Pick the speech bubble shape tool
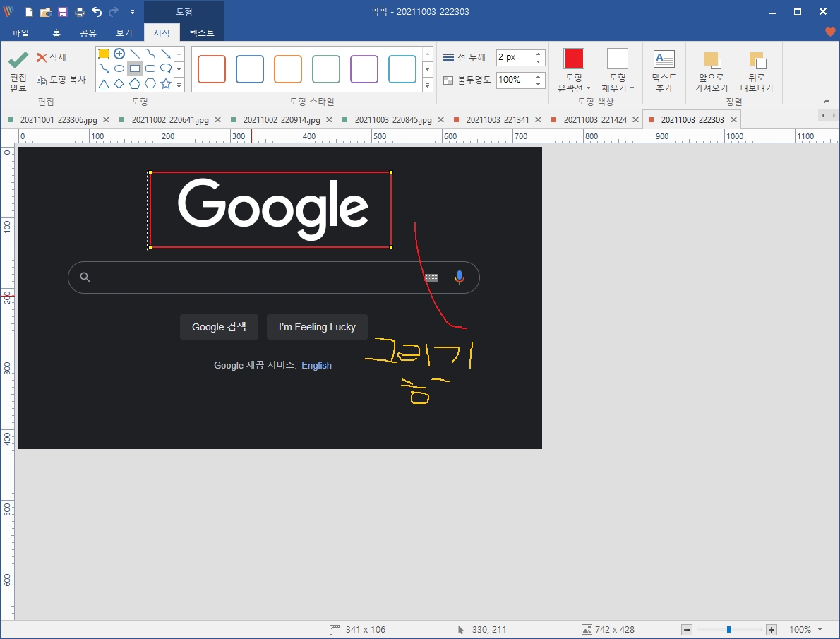Image resolution: width=840 pixels, height=639 pixels. [x=166, y=68]
